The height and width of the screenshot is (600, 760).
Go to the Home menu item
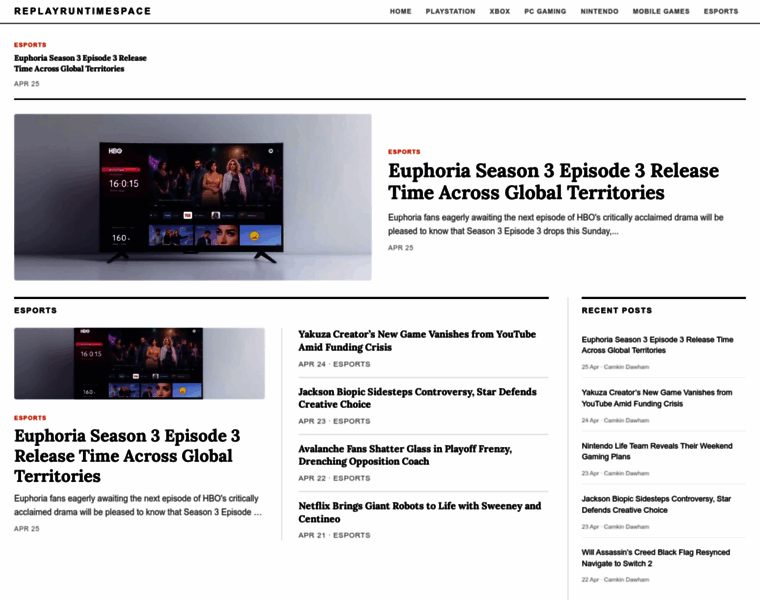400,11
